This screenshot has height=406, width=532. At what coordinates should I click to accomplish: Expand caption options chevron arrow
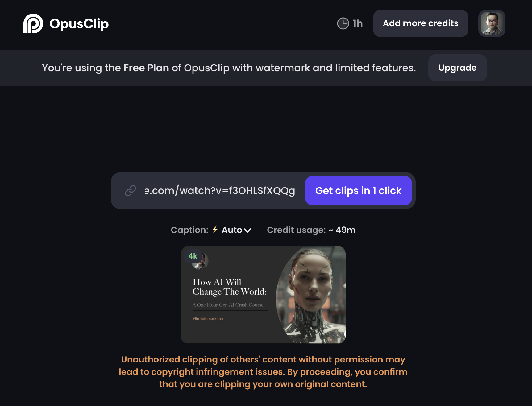click(247, 230)
